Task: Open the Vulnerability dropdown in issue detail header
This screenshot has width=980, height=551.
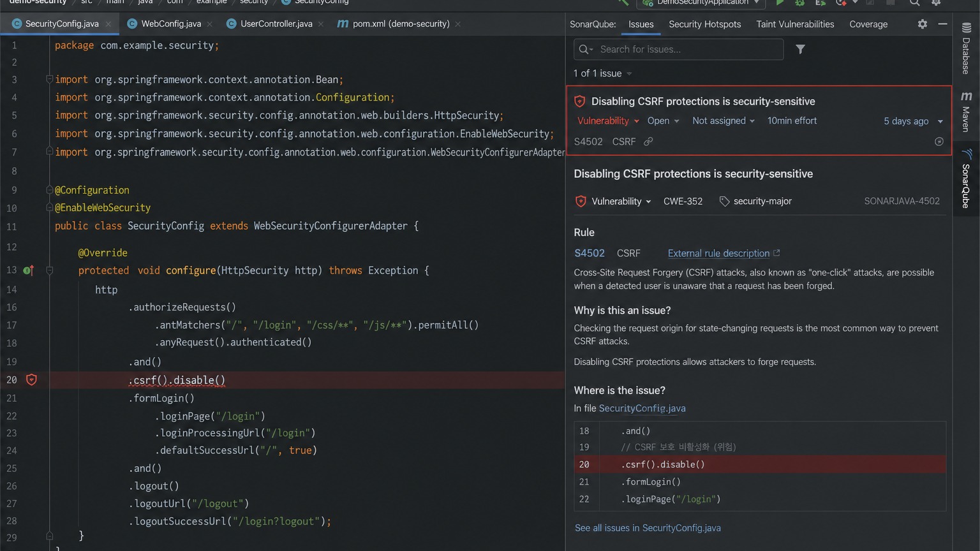Action: (621, 201)
